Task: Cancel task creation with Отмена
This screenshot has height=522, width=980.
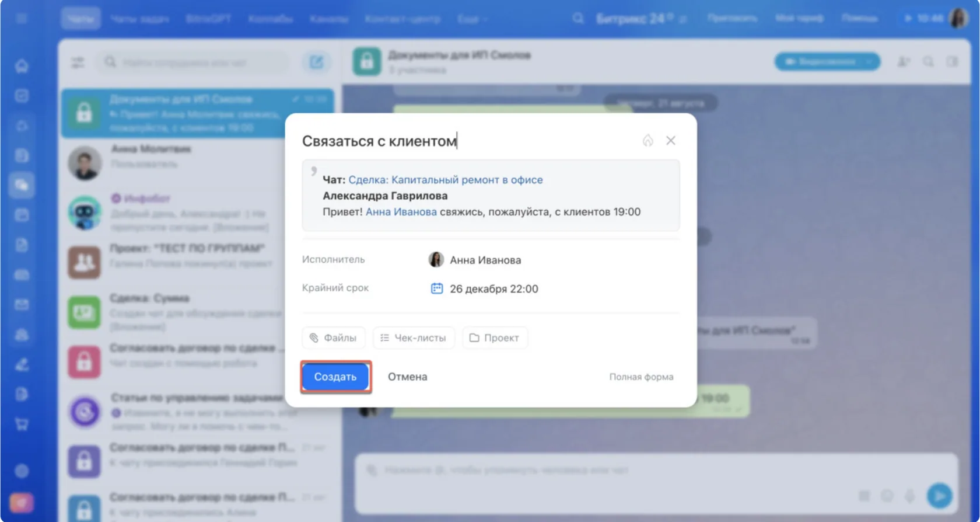Action: click(x=407, y=377)
